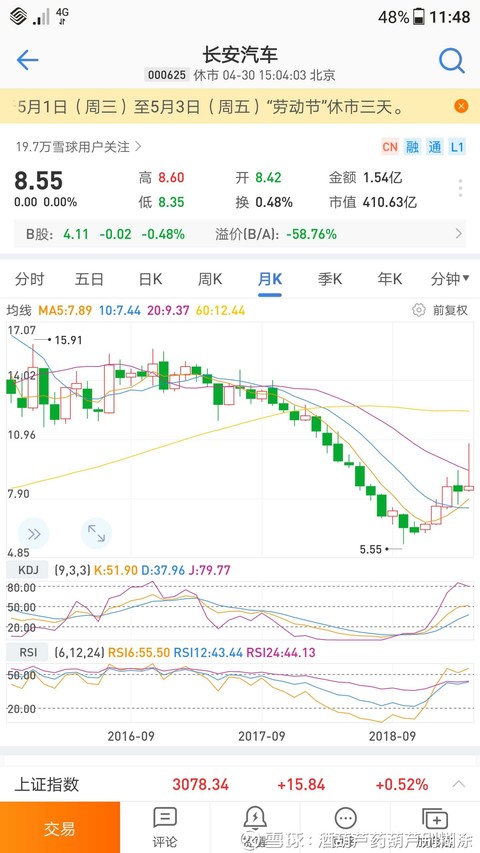
Task: Check the battery status icon
Action: click(x=419, y=16)
